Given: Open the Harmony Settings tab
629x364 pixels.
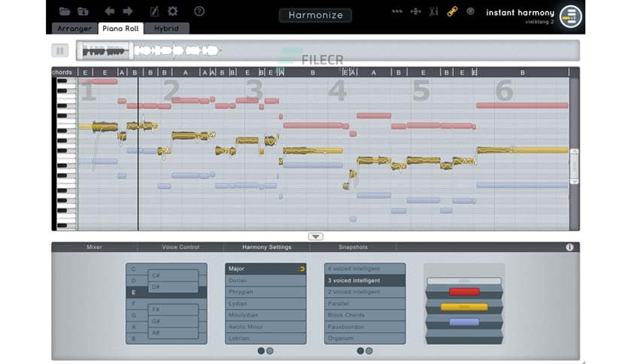Looking at the screenshot, I should point(267,247).
